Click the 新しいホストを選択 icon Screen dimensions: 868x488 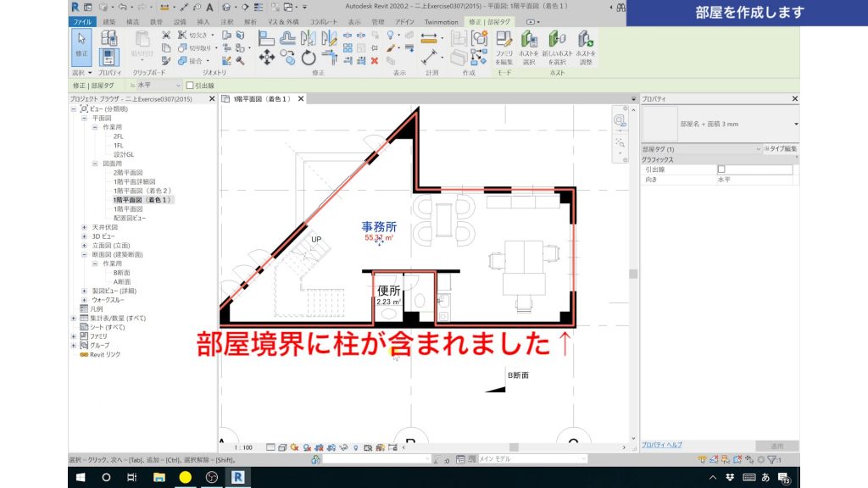coord(556,38)
